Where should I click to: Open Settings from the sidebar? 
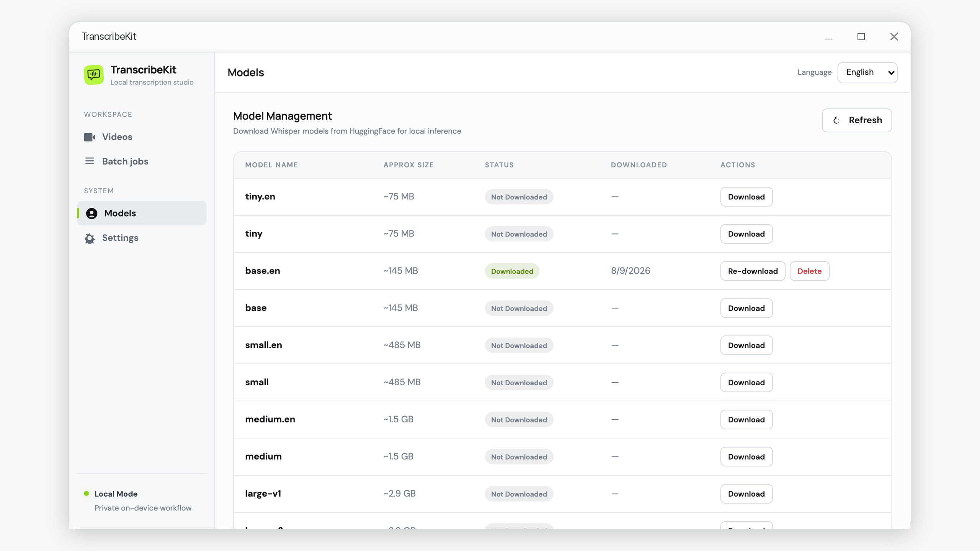[142, 238]
